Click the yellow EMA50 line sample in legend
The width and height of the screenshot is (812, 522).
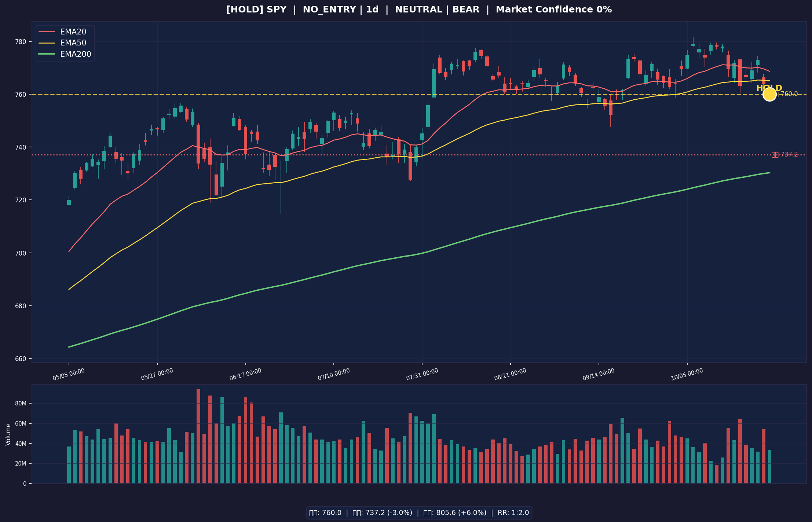point(47,43)
